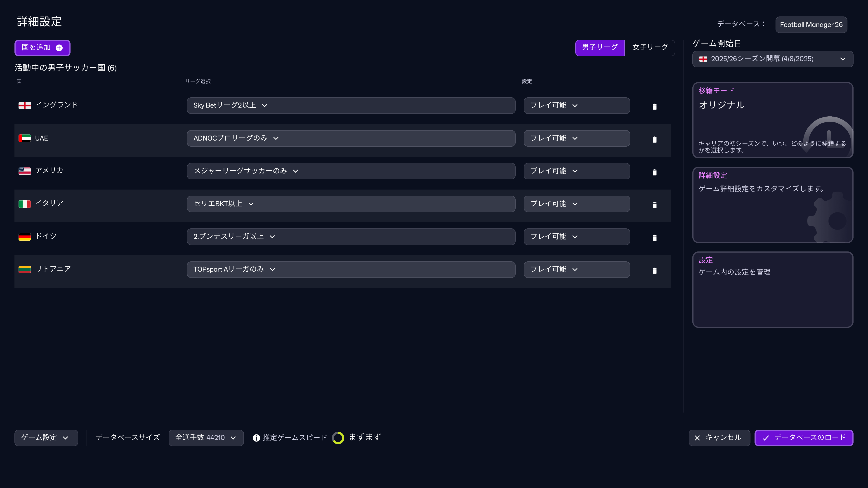The height and width of the screenshot is (488, 868).
Task: Delete the イタリア row via trash icon
Action: pos(654,205)
